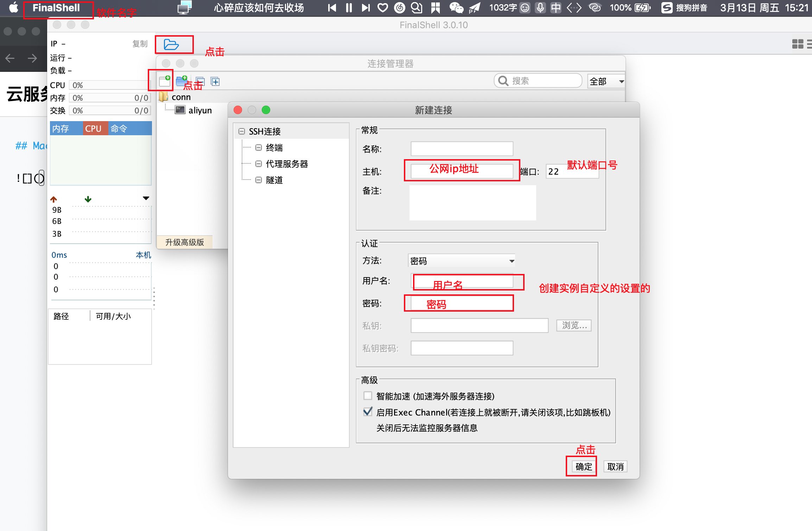Image resolution: width=812 pixels, height=531 pixels.
Task: Pause playback from the menu bar
Action: pyautogui.click(x=349, y=8)
